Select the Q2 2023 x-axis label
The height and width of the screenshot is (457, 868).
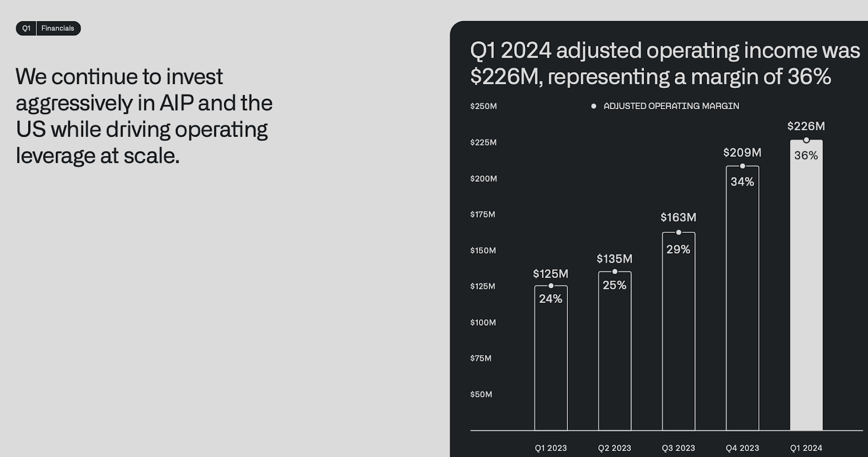pos(615,448)
